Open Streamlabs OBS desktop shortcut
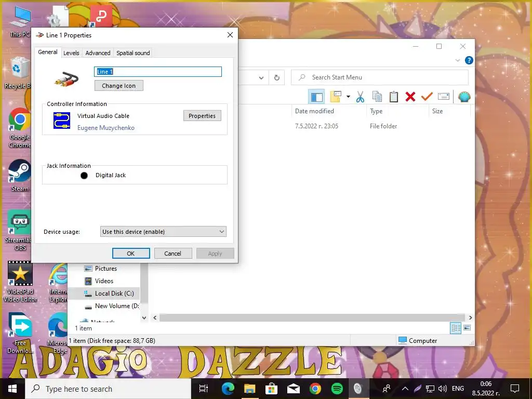Image resolution: width=532 pixels, height=399 pixels. click(x=20, y=231)
